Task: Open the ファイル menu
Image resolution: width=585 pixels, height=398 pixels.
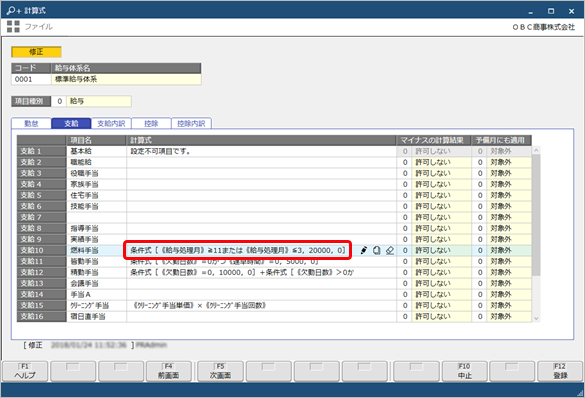Action: coord(38,26)
